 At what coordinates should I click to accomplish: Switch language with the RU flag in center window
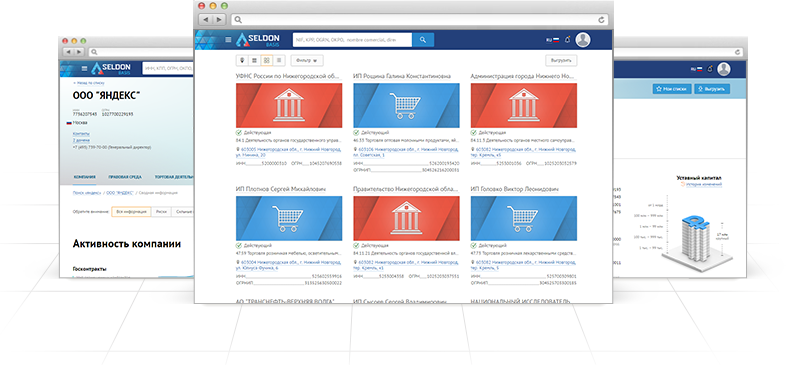pos(552,40)
